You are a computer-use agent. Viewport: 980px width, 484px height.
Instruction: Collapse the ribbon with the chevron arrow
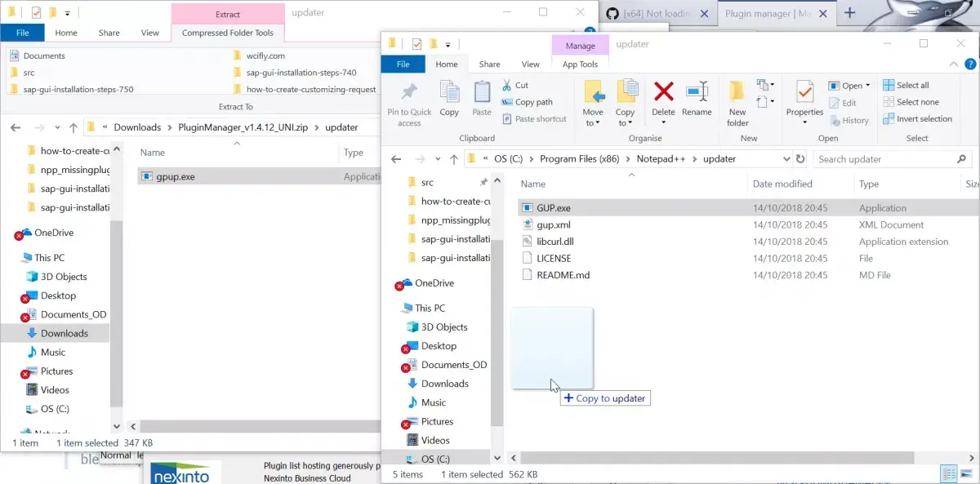(954, 64)
